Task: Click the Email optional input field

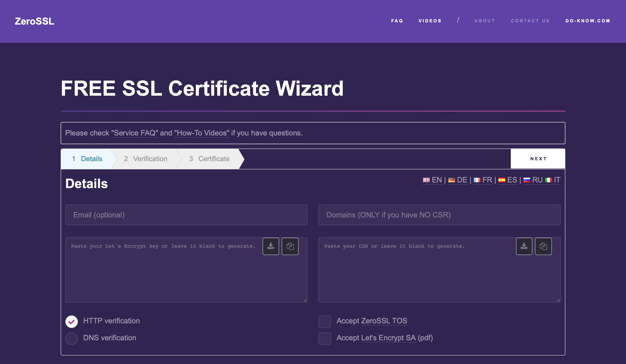Action: click(186, 215)
